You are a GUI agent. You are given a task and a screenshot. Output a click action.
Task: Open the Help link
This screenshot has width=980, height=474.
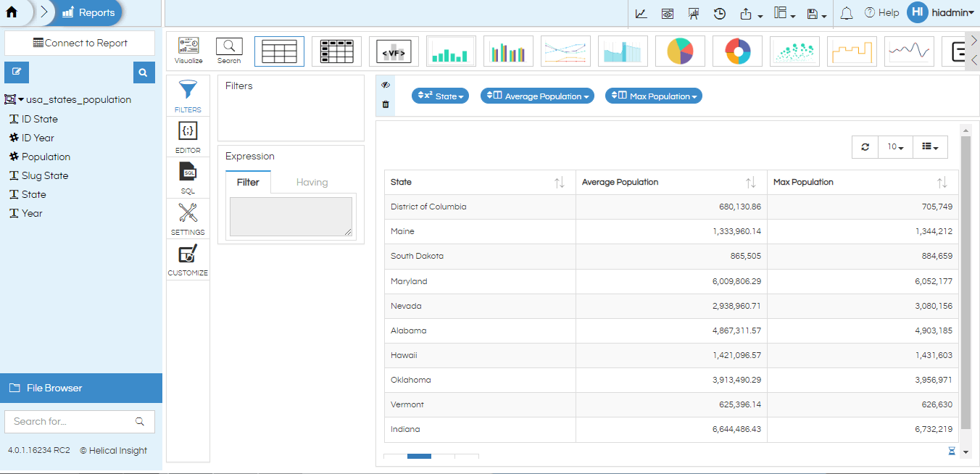(881, 12)
